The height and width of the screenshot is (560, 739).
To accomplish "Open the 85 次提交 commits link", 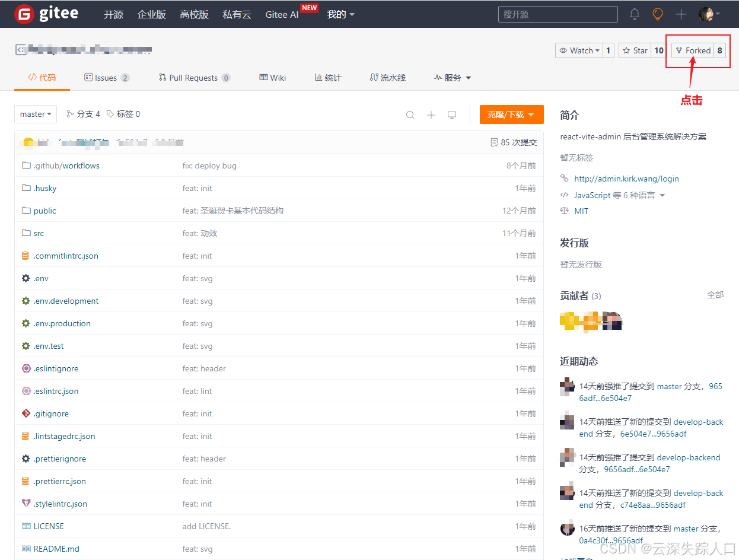I will [x=514, y=142].
